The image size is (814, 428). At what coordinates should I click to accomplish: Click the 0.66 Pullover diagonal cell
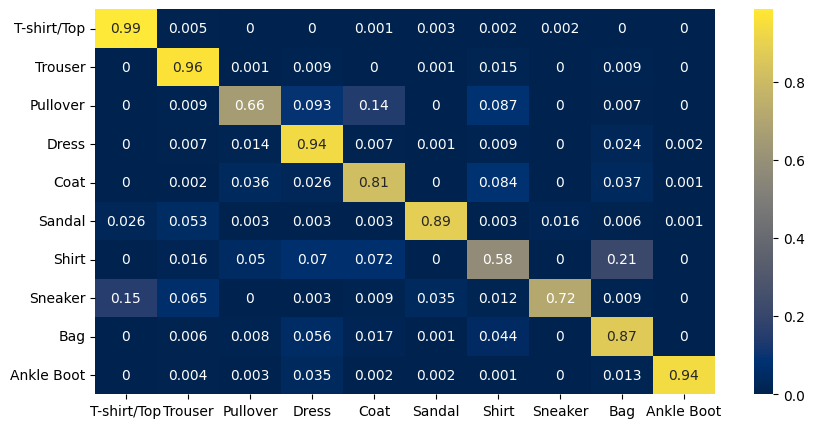(x=250, y=106)
